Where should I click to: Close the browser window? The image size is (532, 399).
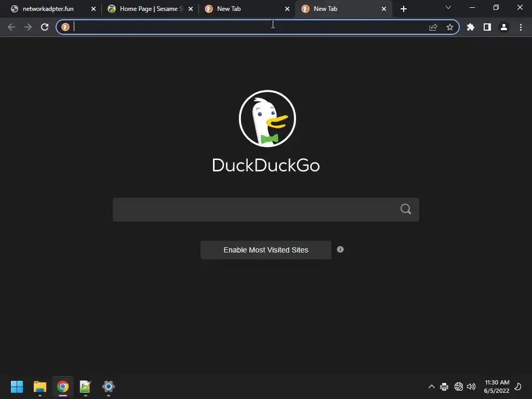[520, 7]
